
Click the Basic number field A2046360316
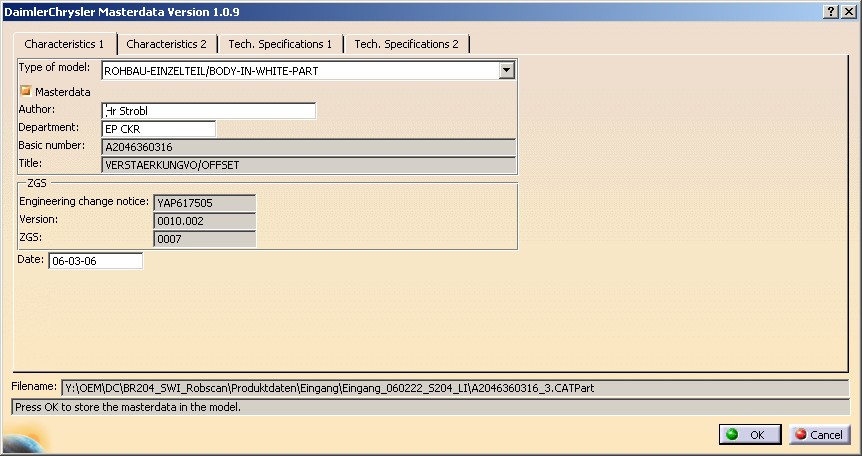[308, 147]
